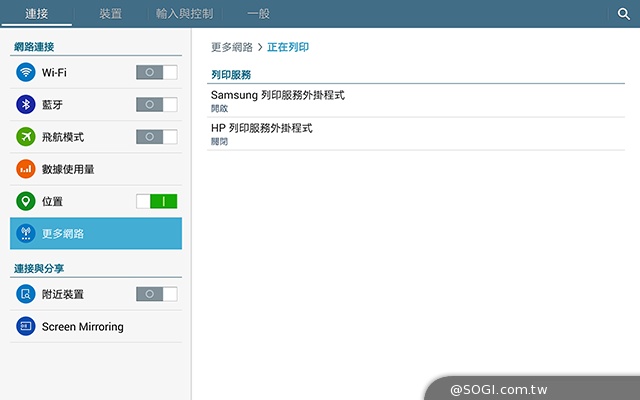640x400 pixels.
Task: Toggle the 附近裝置 switch
Action: tap(157, 294)
